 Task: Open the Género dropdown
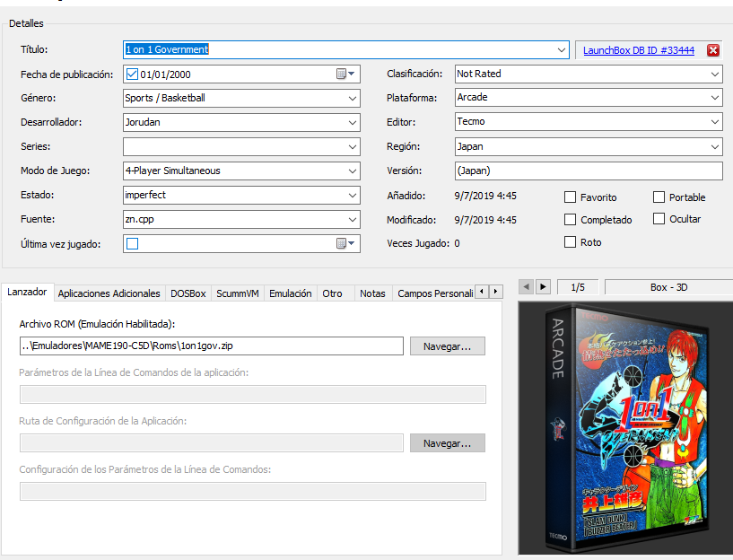tap(353, 98)
